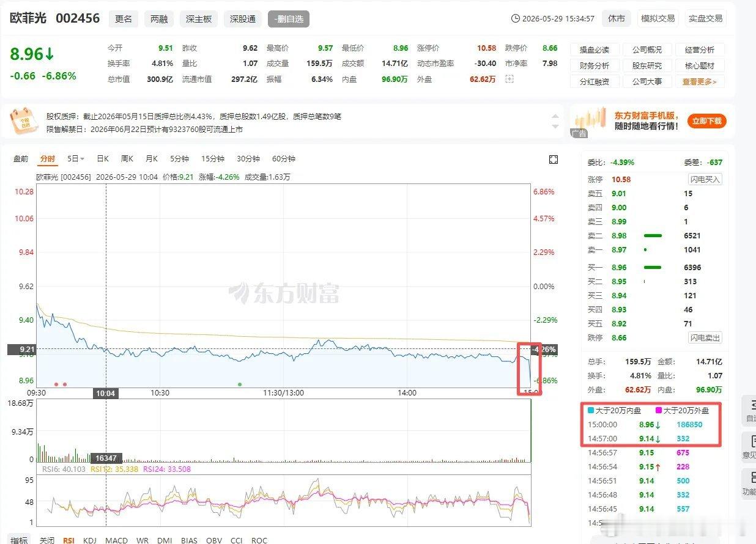
Task: Switch to the 周K chart tab
Action: (127, 159)
